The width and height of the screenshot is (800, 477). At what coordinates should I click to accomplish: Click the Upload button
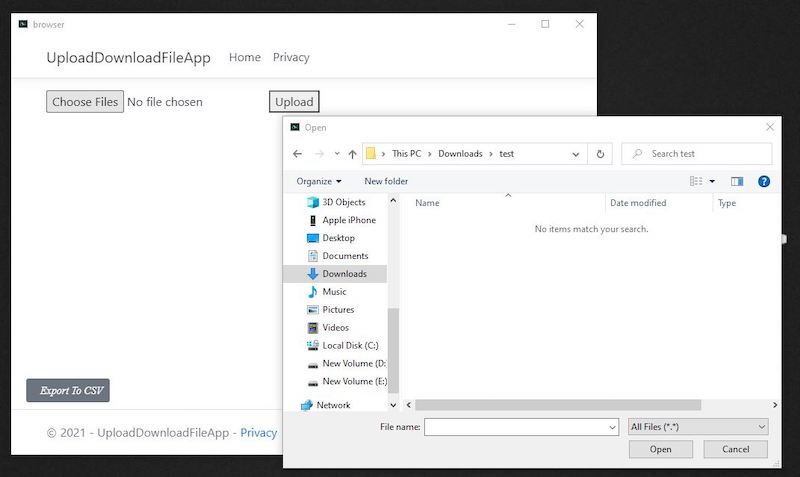point(294,102)
